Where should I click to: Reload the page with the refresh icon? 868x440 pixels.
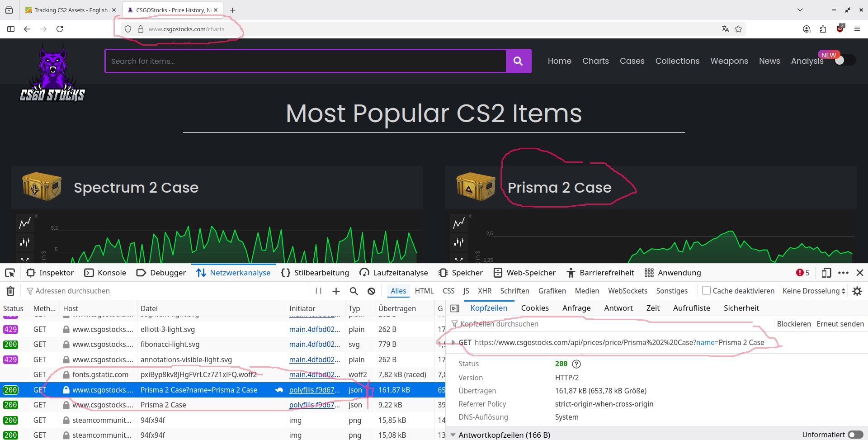point(60,29)
